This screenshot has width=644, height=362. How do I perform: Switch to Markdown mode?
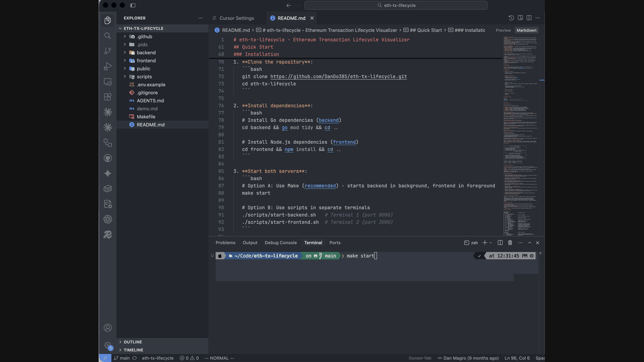(x=526, y=30)
